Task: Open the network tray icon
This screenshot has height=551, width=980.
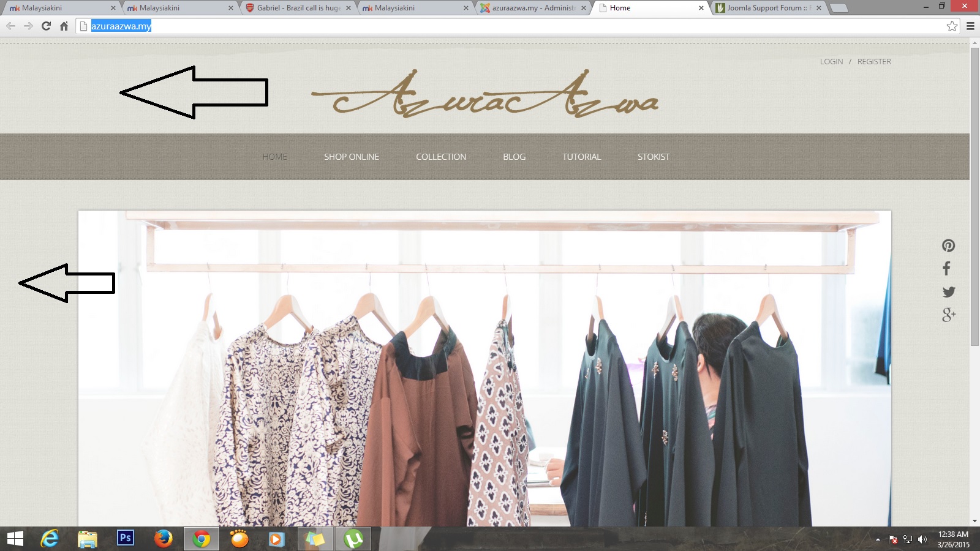Action: (908, 539)
